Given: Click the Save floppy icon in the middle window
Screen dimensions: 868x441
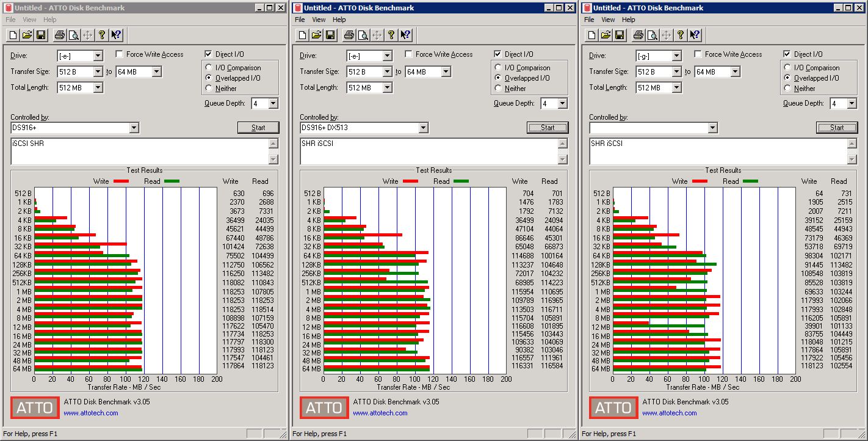Looking at the screenshot, I should click(x=330, y=35).
